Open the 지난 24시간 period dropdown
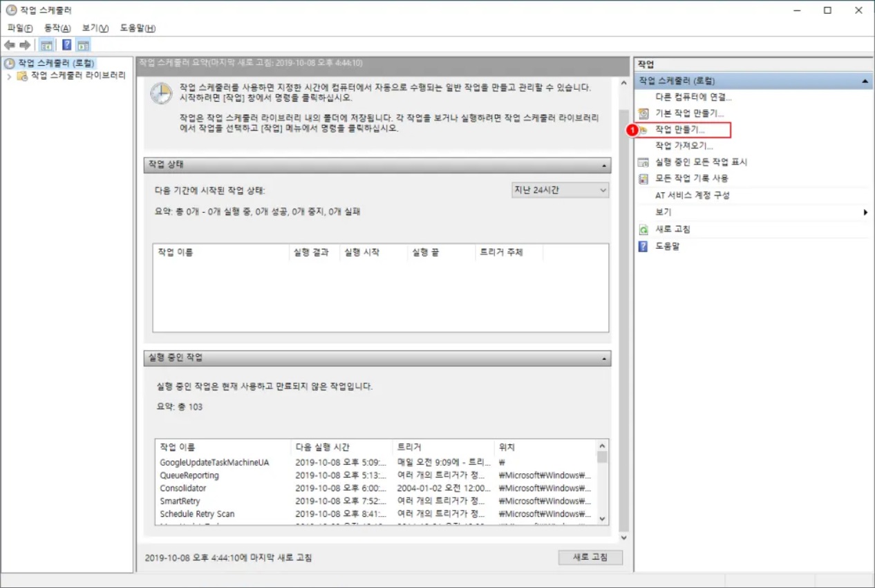Viewport: 875px width, 588px height. click(x=560, y=190)
